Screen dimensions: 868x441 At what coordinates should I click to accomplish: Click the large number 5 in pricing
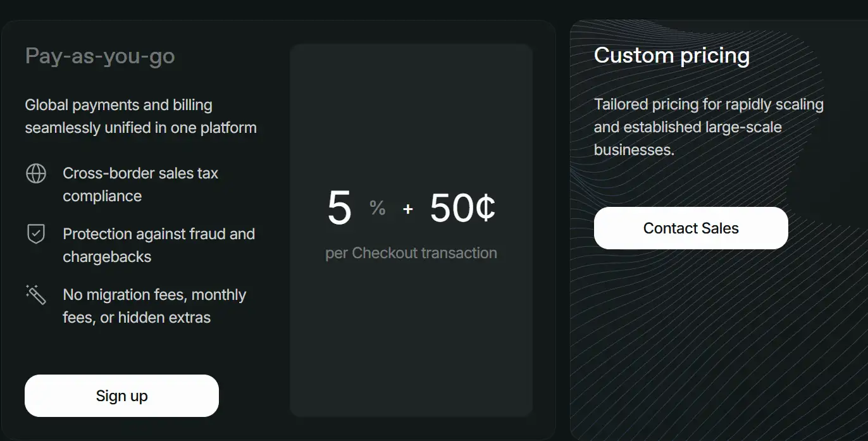point(339,208)
